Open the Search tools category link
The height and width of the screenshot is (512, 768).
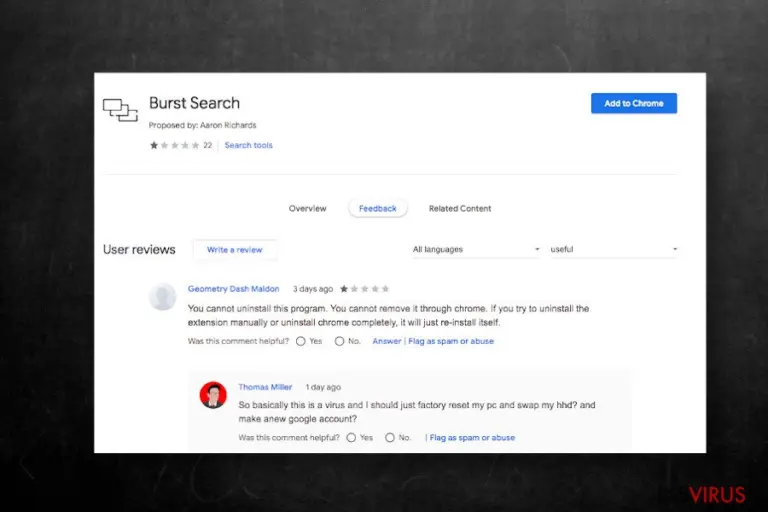pyautogui.click(x=248, y=145)
